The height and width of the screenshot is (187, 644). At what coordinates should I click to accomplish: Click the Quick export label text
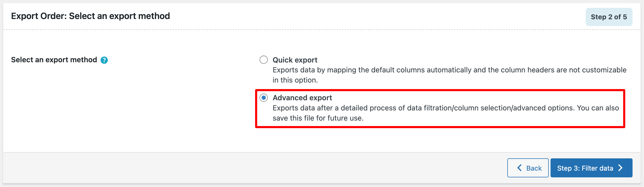[x=295, y=60]
